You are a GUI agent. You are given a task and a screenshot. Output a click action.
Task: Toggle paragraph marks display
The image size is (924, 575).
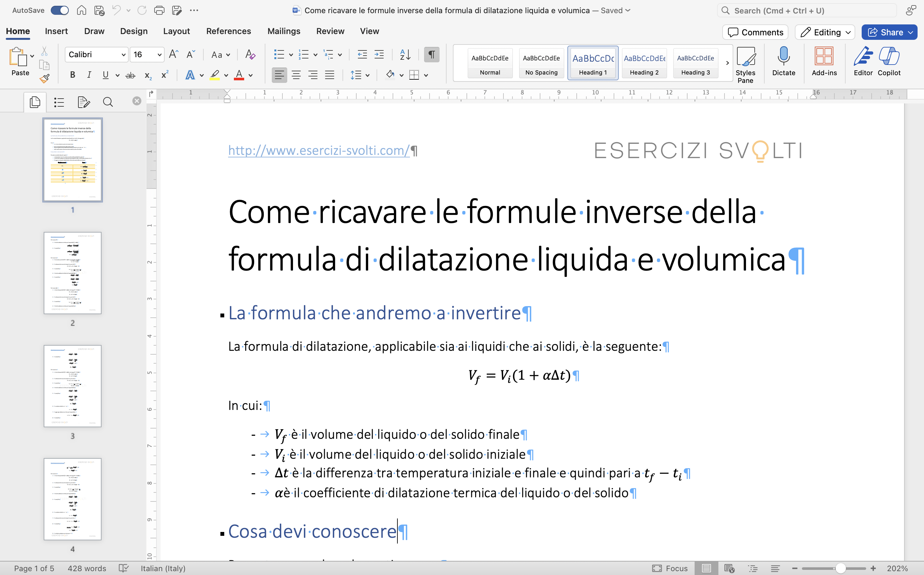pyautogui.click(x=431, y=54)
